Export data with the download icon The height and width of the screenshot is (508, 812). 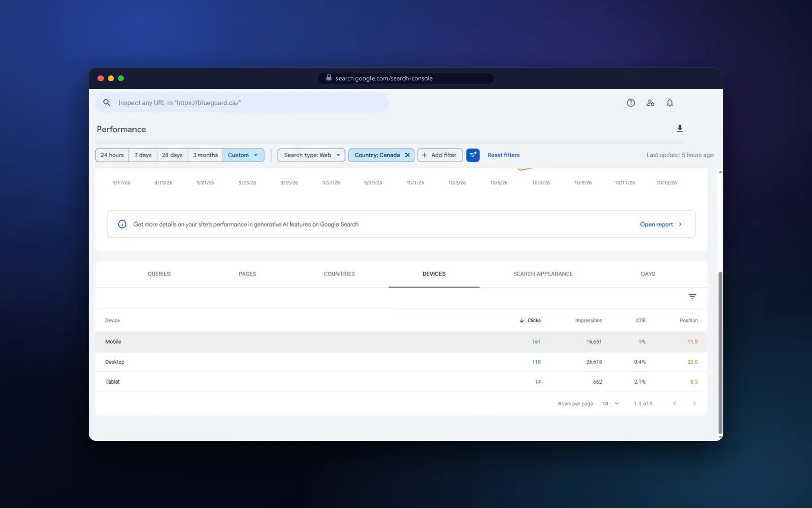680,129
